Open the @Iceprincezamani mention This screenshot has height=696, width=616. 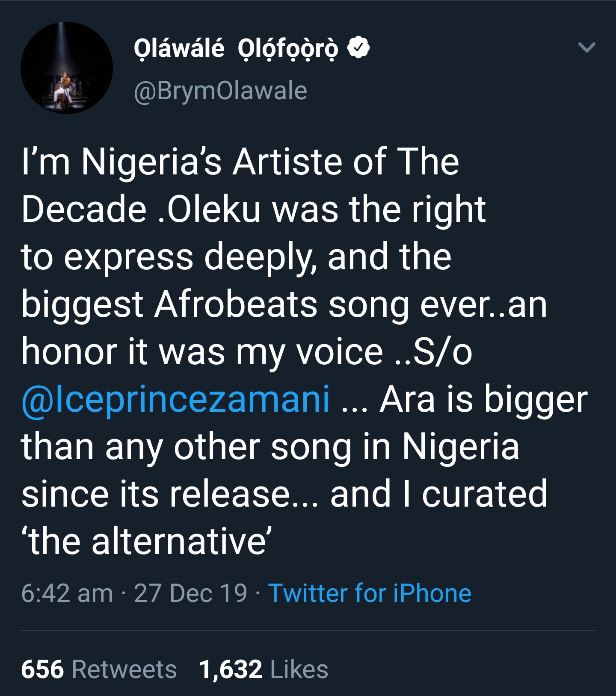[175, 399]
